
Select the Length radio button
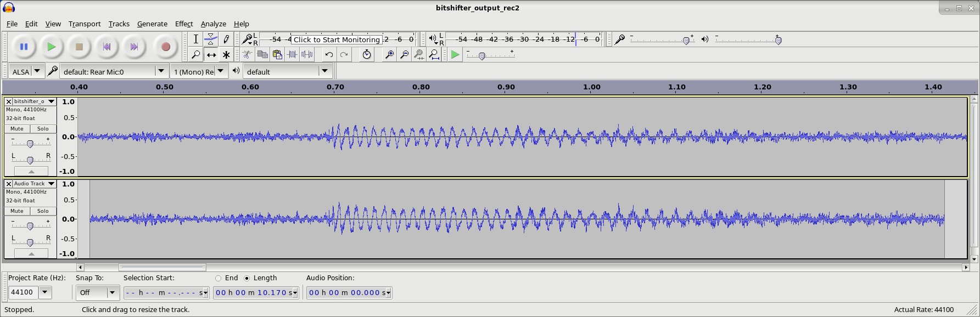click(247, 278)
